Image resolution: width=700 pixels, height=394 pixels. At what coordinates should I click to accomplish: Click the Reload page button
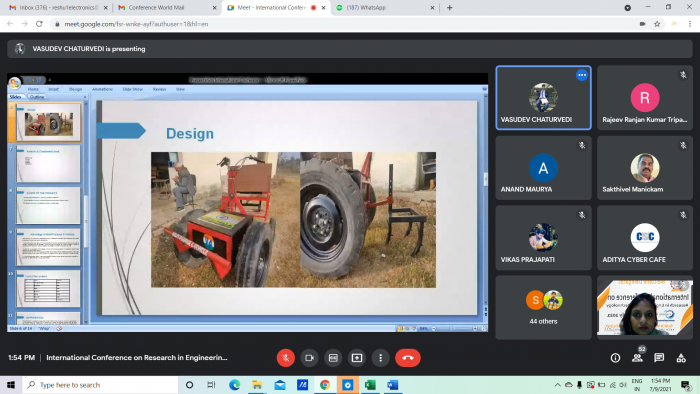tap(39, 24)
